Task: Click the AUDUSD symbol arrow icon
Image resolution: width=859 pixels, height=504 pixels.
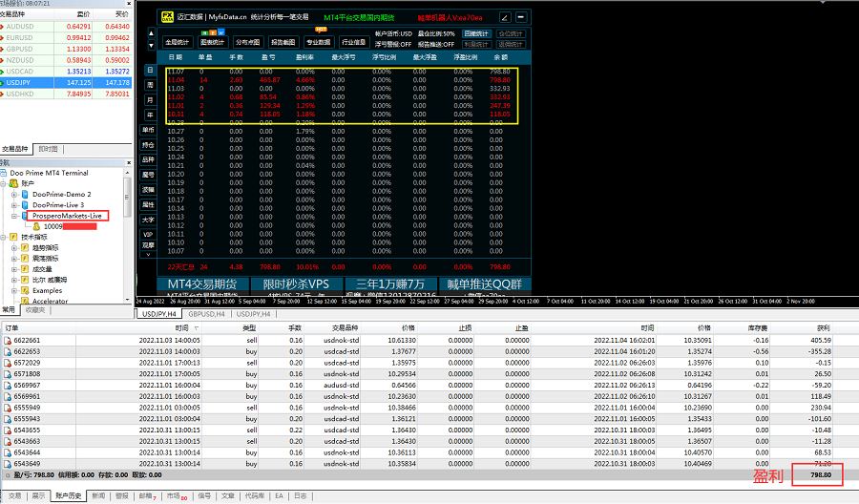Action: (2, 27)
